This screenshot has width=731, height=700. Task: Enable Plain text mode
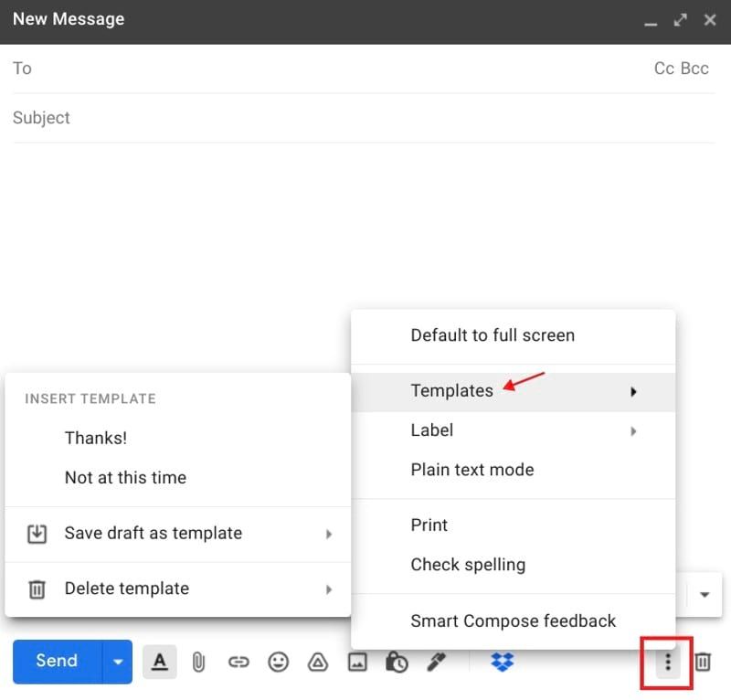click(x=471, y=469)
